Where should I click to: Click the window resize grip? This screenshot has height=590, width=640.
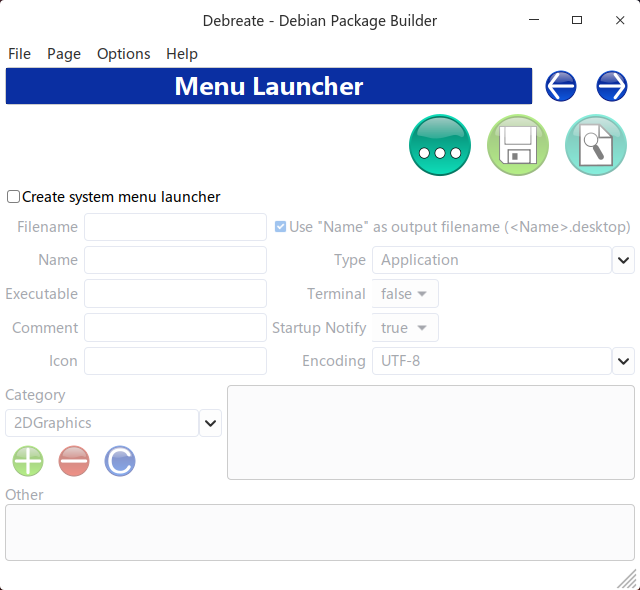[x=627, y=579]
